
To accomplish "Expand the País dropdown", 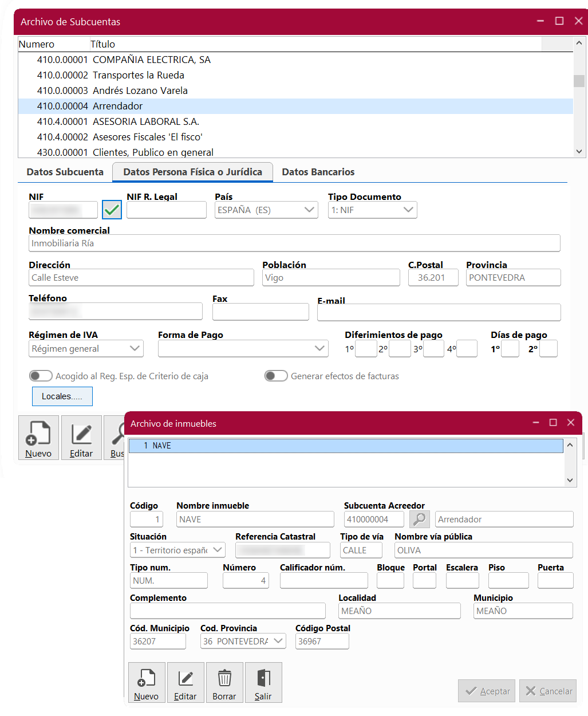I will point(309,210).
